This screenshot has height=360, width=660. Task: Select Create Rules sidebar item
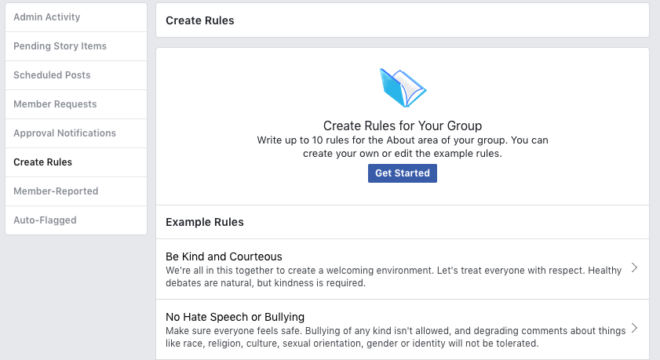76,163
